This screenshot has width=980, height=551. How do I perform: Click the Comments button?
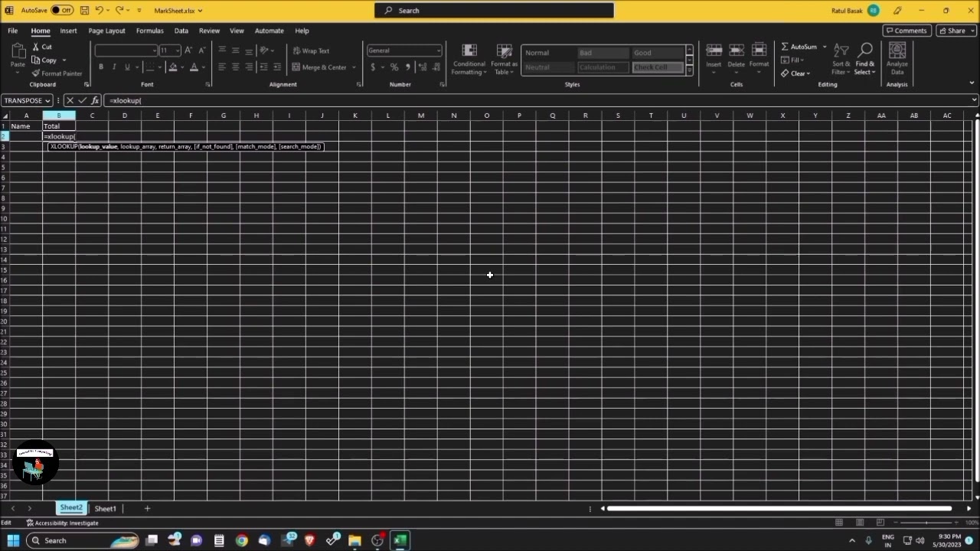tap(906, 31)
